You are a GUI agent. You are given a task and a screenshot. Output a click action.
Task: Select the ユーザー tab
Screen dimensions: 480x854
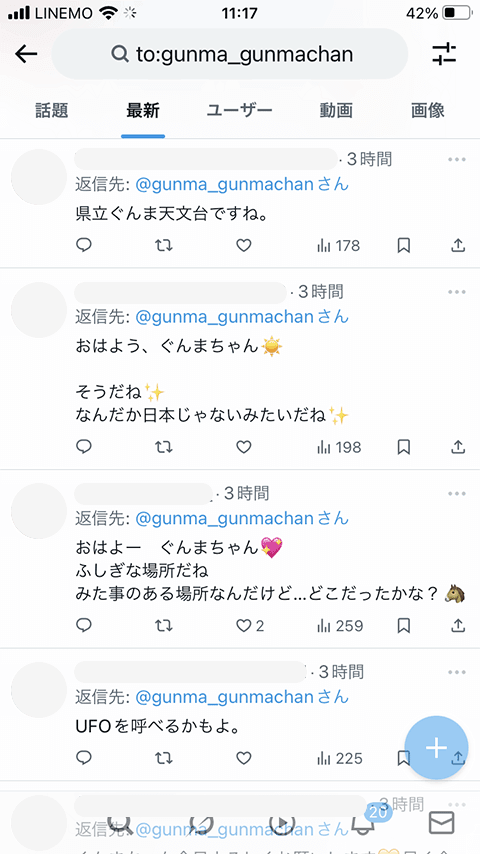239,111
